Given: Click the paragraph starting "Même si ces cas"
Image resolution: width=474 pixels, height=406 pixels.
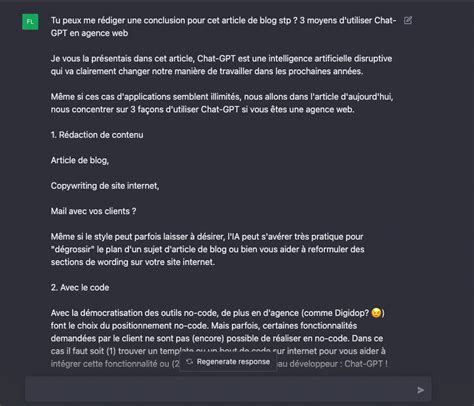Looking at the screenshot, I should click(222, 103).
